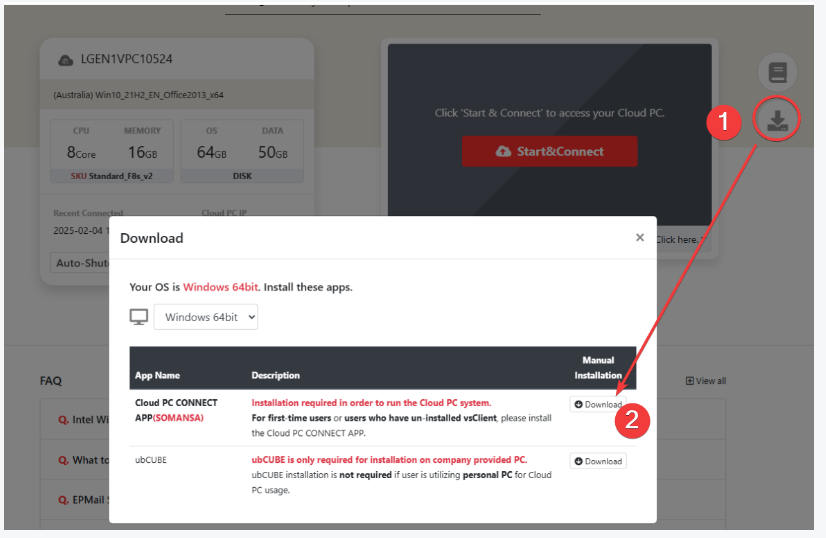
Task: Click the monitor icon beside OS dropdown
Action: [x=139, y=317]
